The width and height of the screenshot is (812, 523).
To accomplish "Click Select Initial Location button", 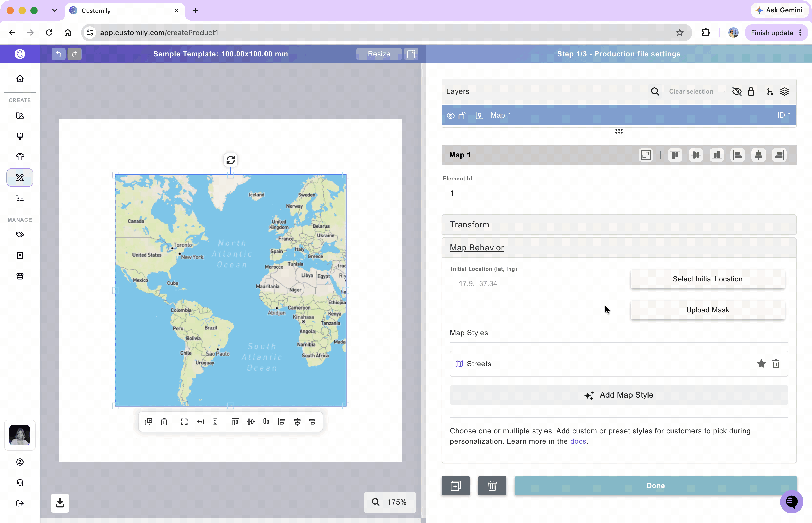I will click(707, 279).
